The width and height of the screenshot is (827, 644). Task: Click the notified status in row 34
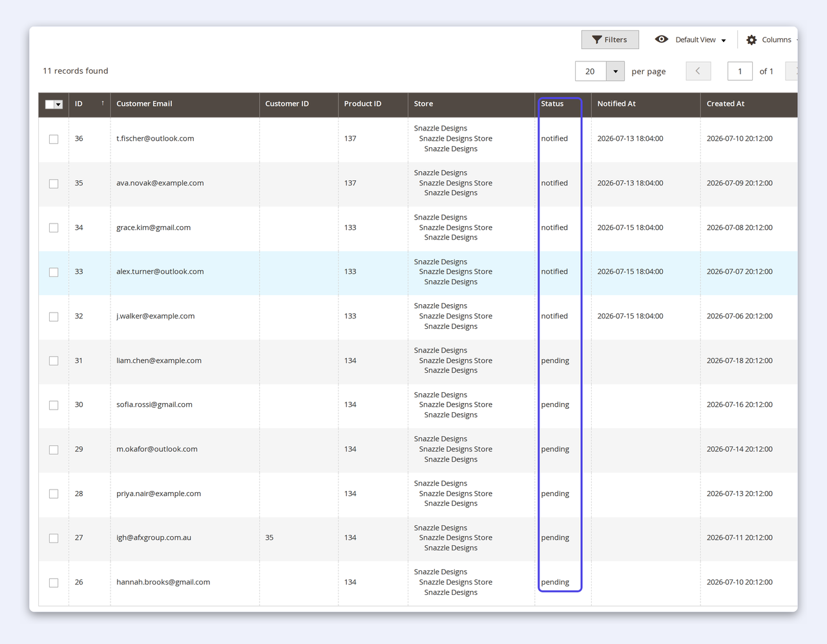(554, 228)
